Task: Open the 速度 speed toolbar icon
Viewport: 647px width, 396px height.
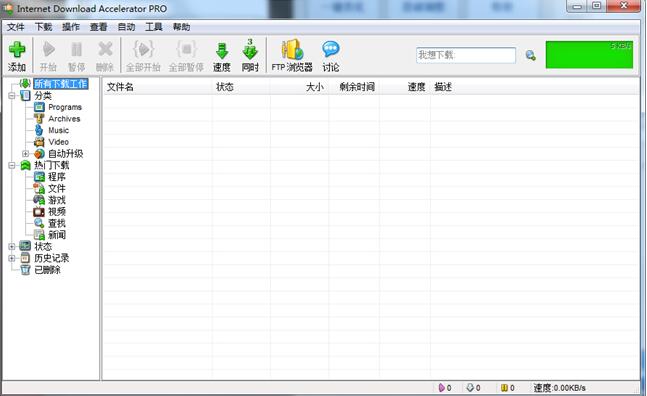Action: tap(222, 51)
